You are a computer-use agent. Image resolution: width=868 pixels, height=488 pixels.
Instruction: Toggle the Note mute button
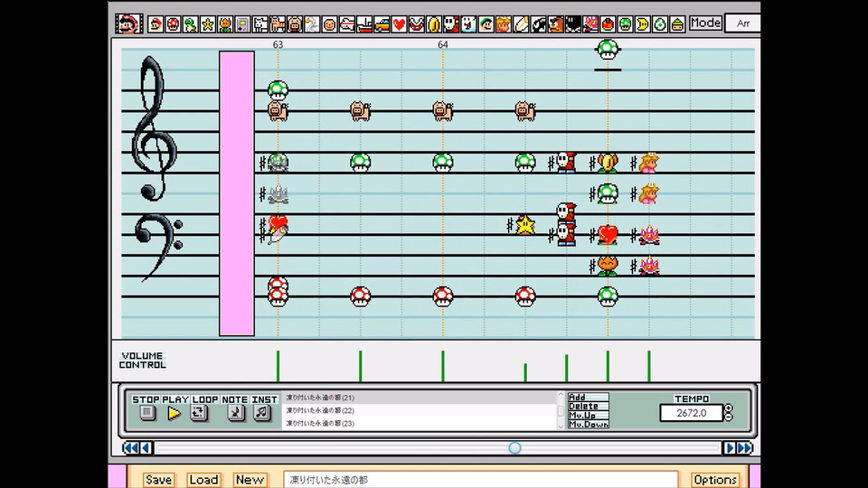(x=236, y=413)
